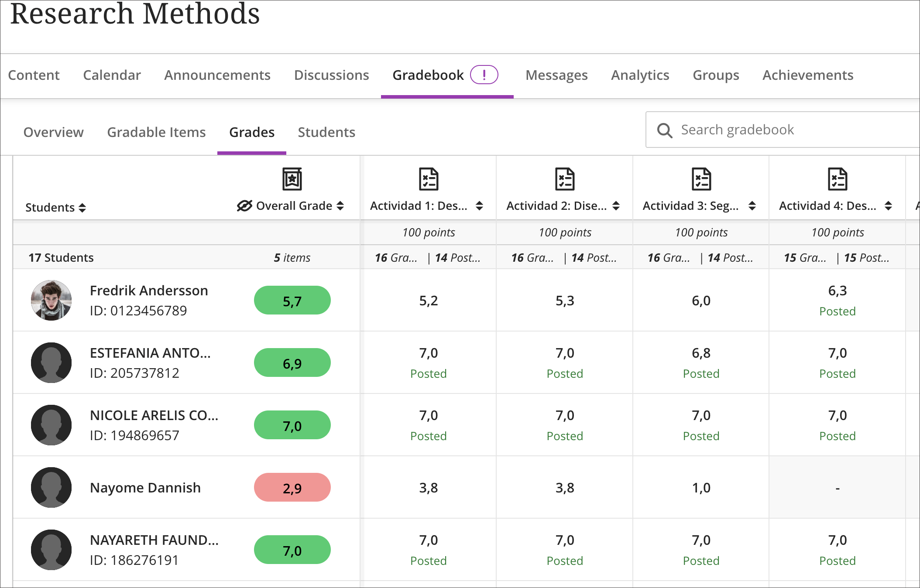Click the red 2,9 grade pill
The width and height of the screenshot is (920, 588).
[x=292, y=488]
